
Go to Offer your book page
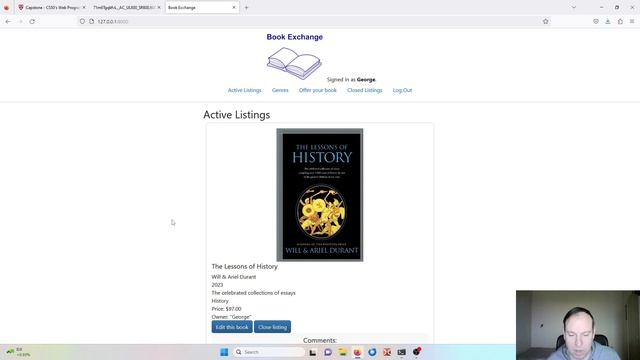(x=318, y=90)
